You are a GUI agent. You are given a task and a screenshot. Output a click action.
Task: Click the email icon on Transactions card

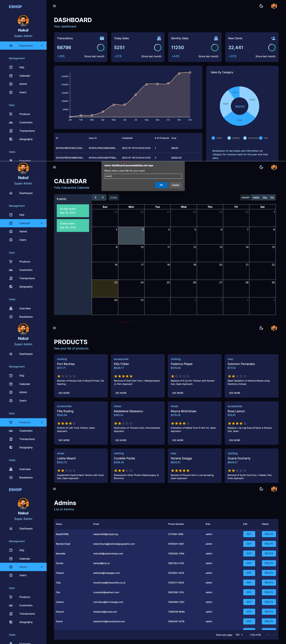pyautogui.click(x=102, y=38)
